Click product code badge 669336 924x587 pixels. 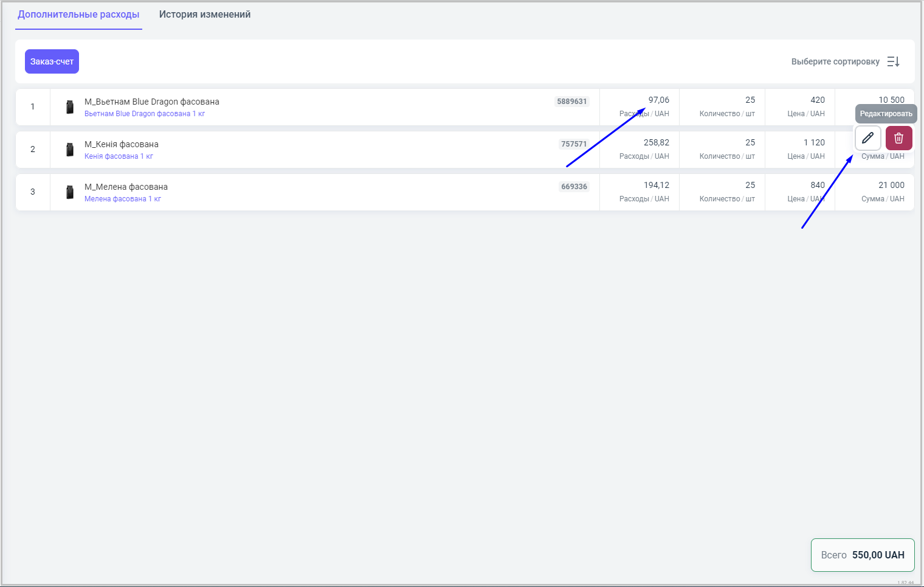click(574, 187)
